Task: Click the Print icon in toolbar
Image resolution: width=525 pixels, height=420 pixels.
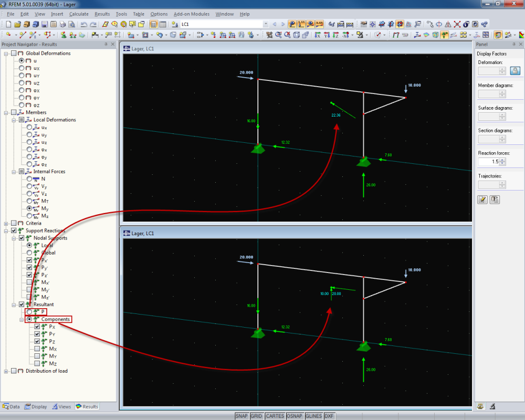Action: [62, 24]
